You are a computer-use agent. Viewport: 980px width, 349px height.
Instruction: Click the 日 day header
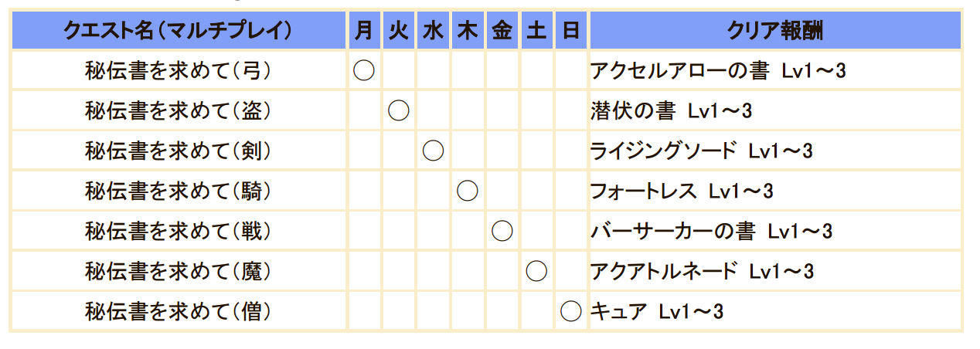(570, 31)
